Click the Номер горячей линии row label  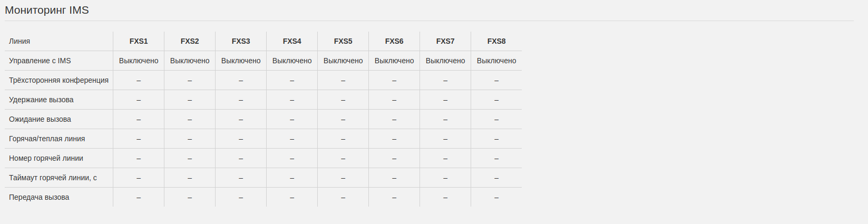[x=46, y=158]
